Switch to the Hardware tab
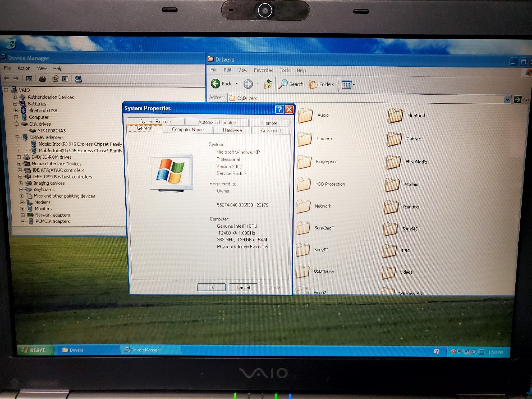The width and height of the screenshot is (532, 399). [x=232, y=130]
